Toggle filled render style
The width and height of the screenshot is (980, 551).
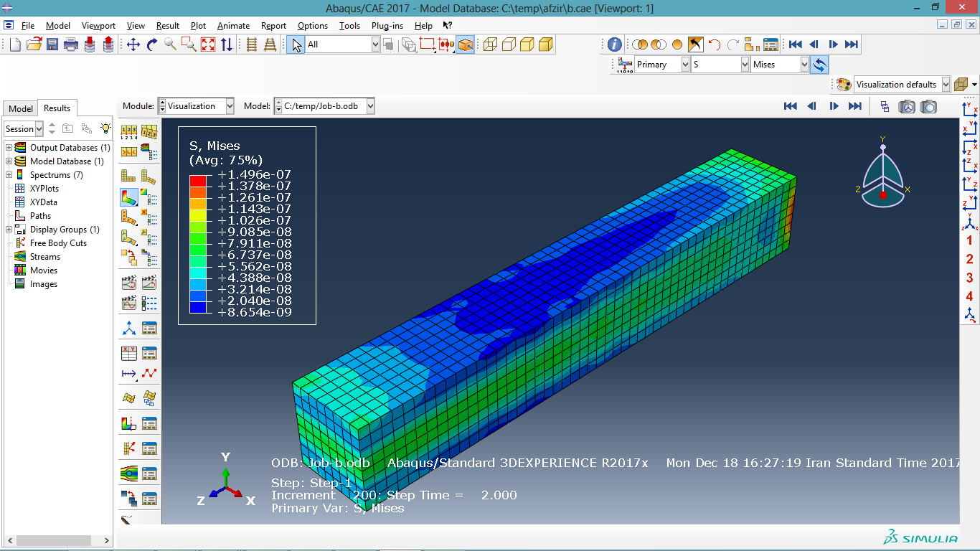click(527, 44)
